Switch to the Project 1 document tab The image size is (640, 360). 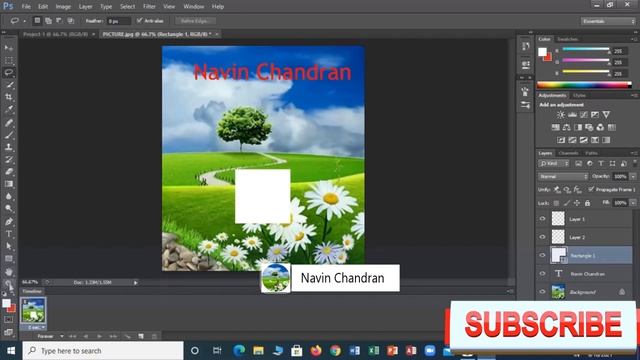tap(56, 34)
